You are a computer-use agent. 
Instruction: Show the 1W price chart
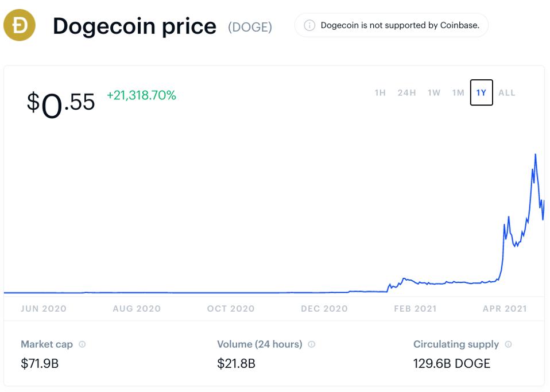434,93
